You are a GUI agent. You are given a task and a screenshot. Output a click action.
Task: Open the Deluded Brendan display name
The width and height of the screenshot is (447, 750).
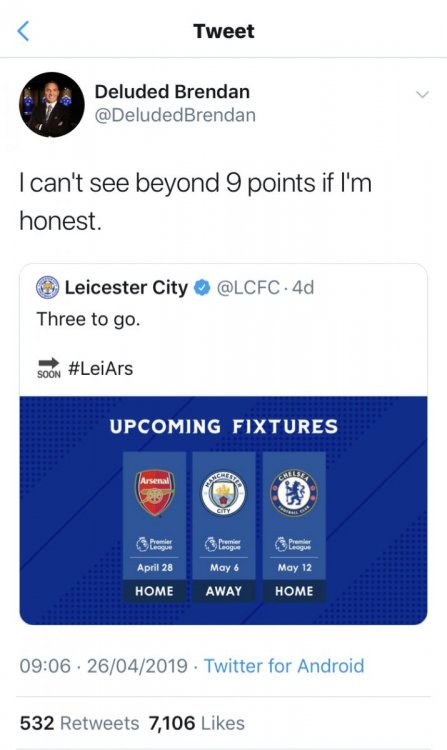172,91
